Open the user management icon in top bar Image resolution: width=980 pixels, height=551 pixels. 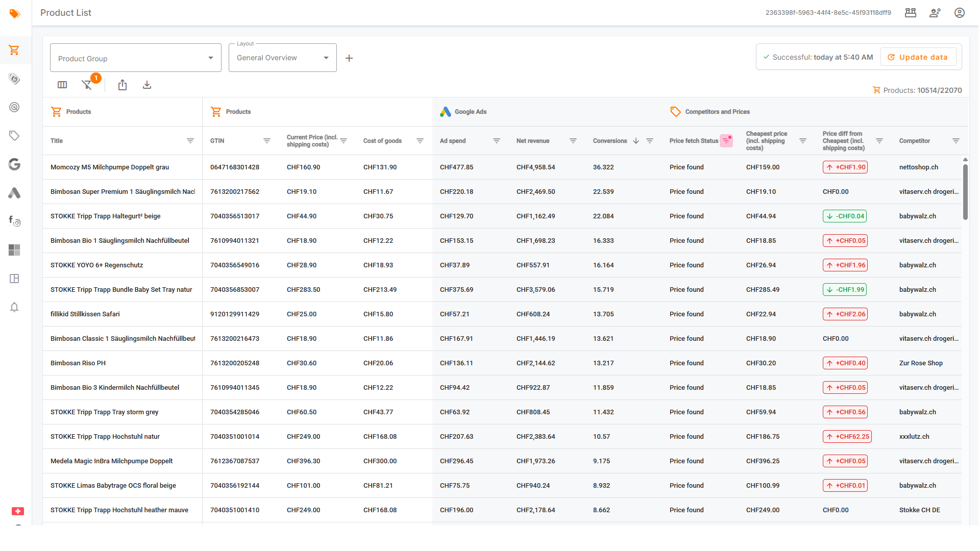[x=935, y=13]
